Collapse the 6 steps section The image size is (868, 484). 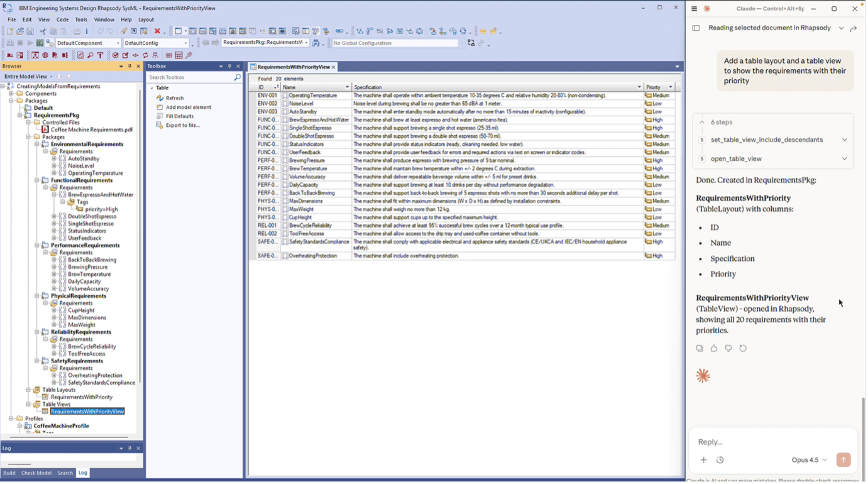tap(702, 123)
